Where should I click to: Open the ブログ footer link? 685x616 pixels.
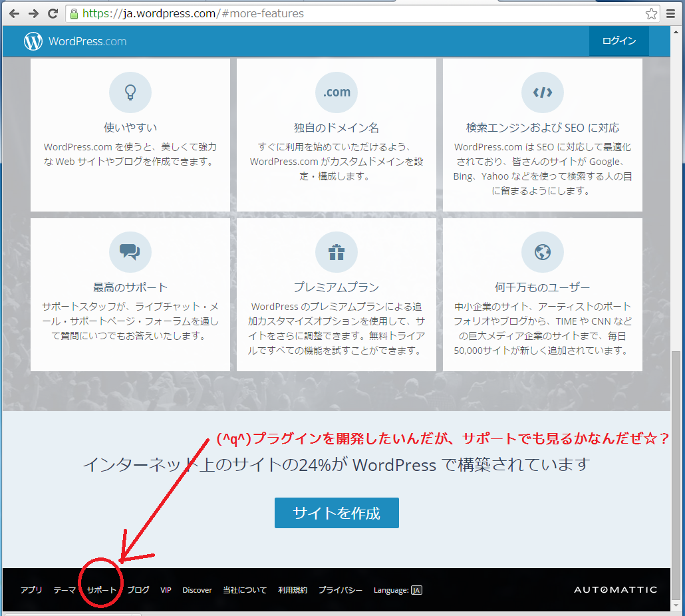138,590
